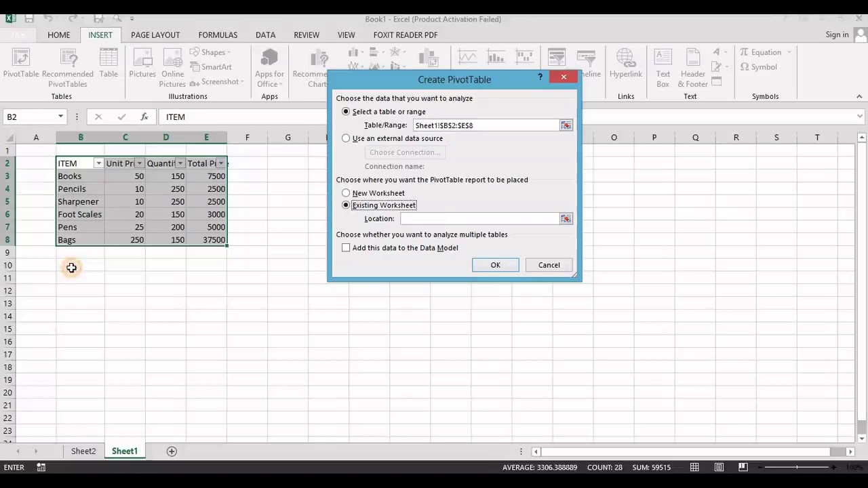Open Recommended PivotTables

tap(68, 68)
